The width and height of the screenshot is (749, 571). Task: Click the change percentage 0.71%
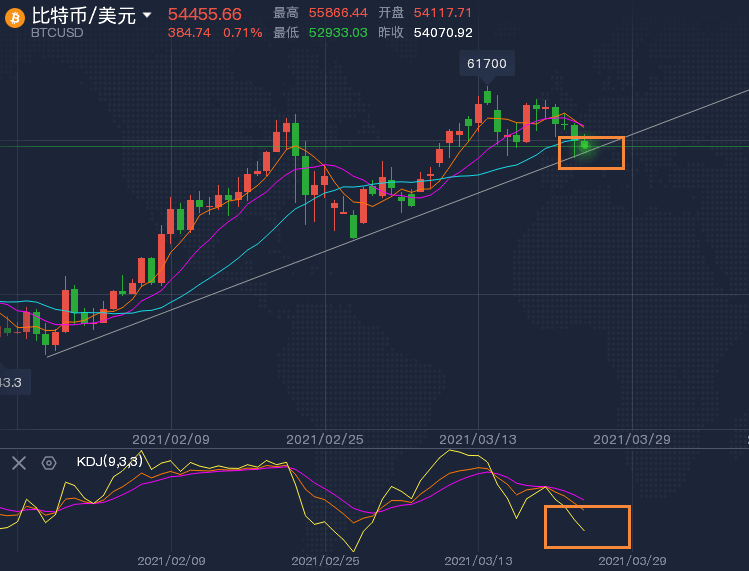(x=243, y=32)
